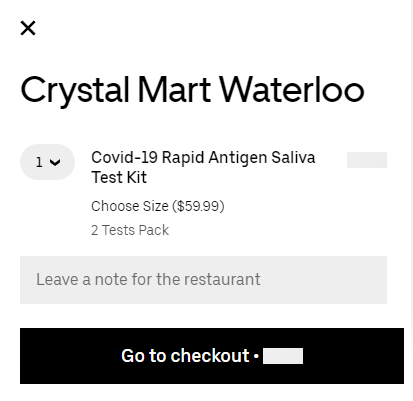
Task: Click the Choose Size ($59.99) option text
Action: (158, 206)
